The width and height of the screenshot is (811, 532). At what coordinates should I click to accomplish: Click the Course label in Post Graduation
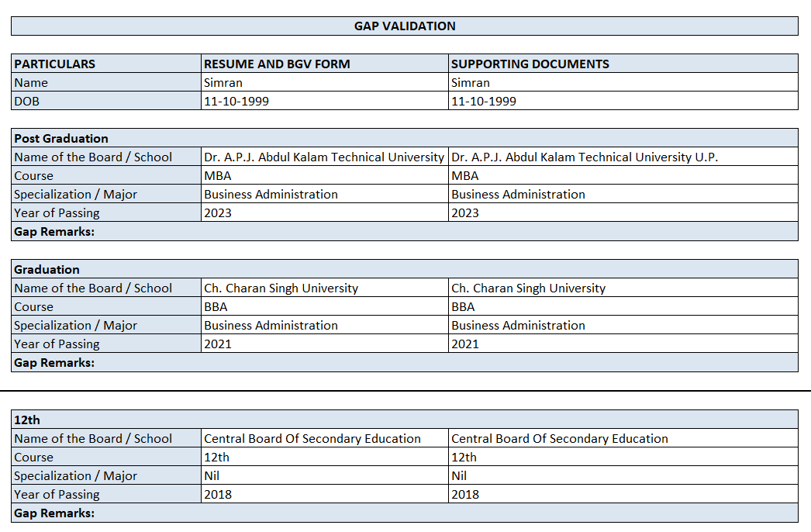pos(106,175)
